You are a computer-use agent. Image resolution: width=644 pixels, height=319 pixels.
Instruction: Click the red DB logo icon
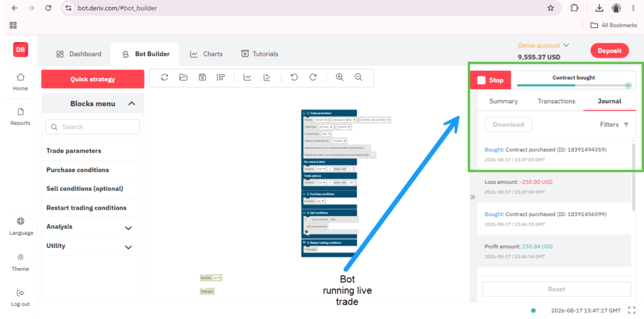(21, 50)
